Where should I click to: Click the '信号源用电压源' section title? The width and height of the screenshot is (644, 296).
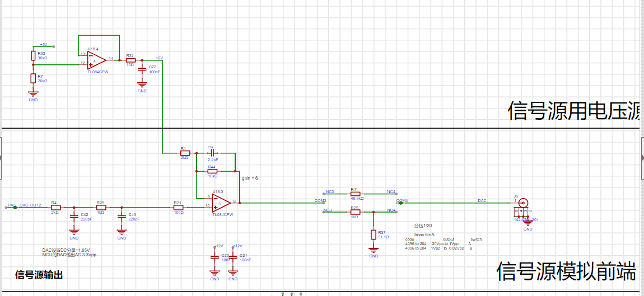click(x=574, y=111)
